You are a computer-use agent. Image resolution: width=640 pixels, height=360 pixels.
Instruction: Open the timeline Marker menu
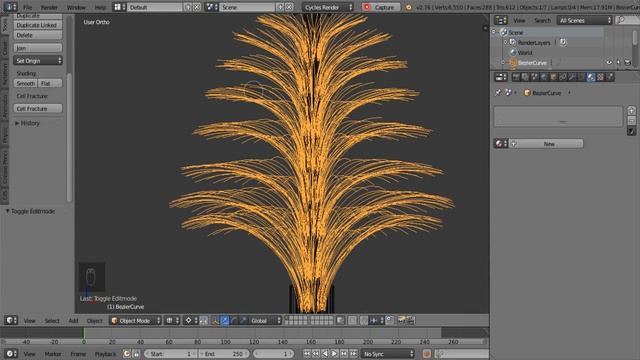point(53,354)
